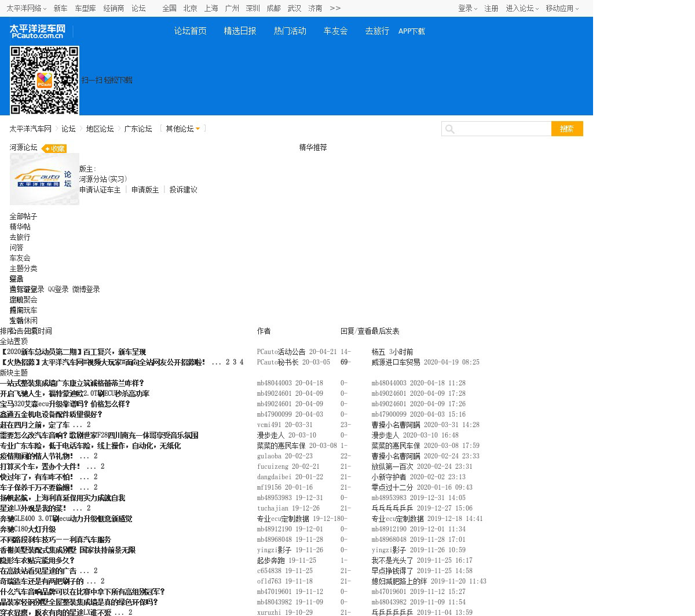Select 济南 city link

click(315, 8)
